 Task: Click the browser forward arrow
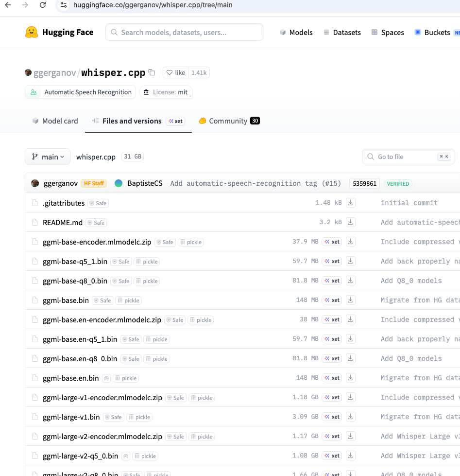tap(25, 5)
